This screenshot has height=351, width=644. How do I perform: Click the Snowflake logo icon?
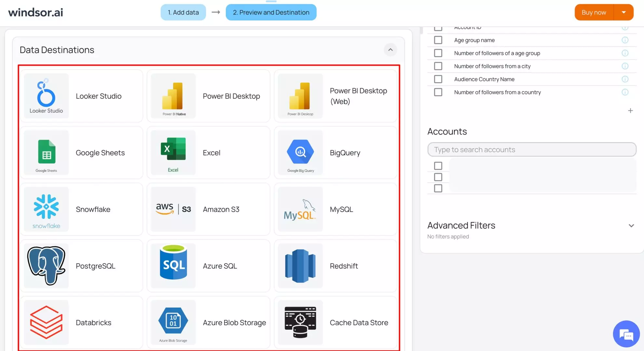tap(46, 209)
